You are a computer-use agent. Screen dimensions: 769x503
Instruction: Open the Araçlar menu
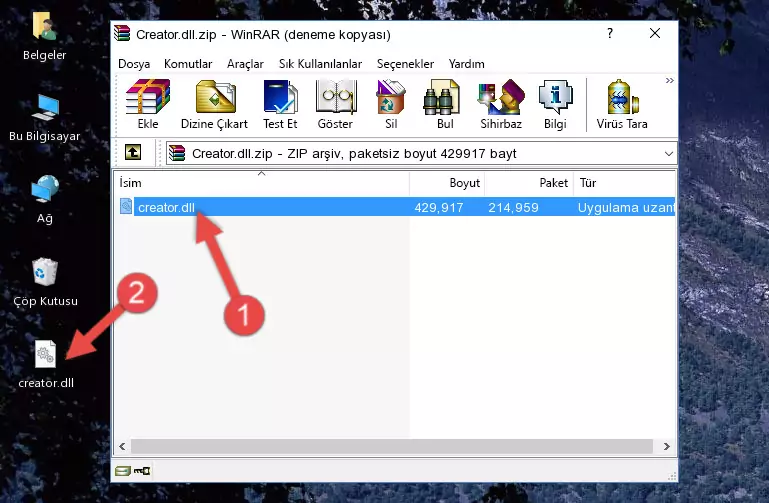click(x=245, y=64)
